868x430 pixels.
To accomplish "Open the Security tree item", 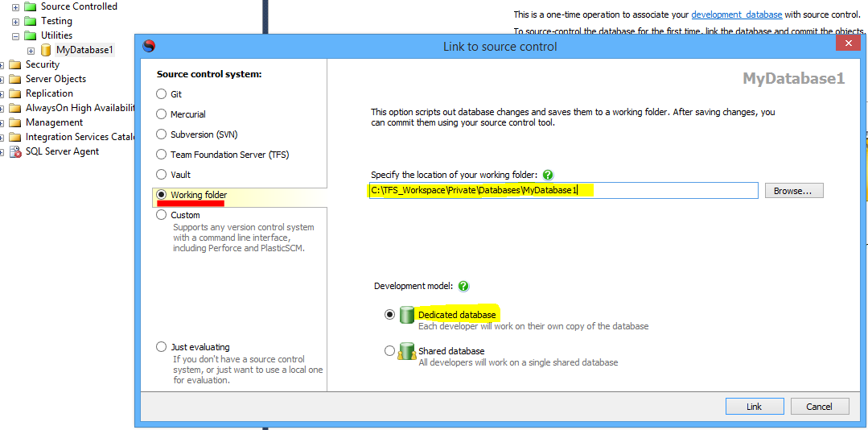I will [42, 64].
